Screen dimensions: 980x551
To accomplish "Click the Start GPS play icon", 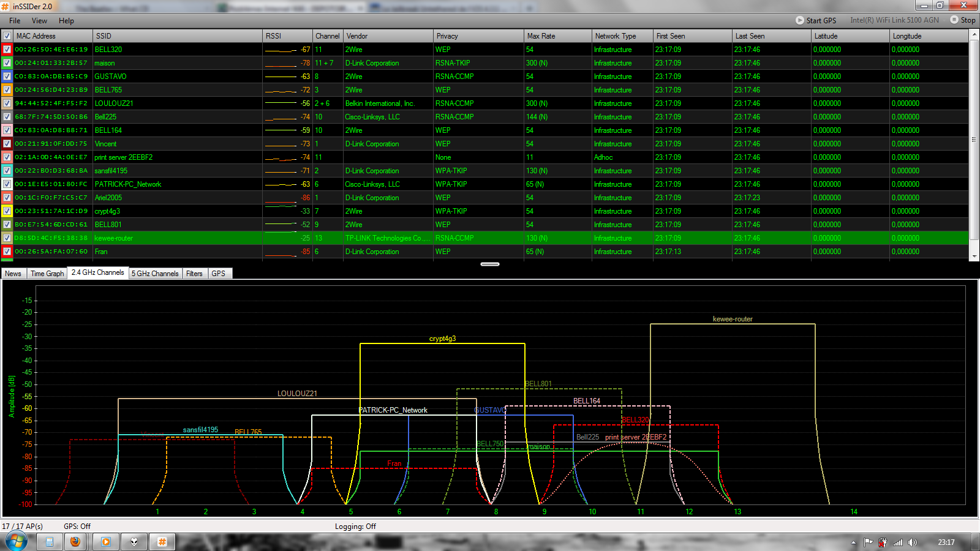I will point(800,20).
